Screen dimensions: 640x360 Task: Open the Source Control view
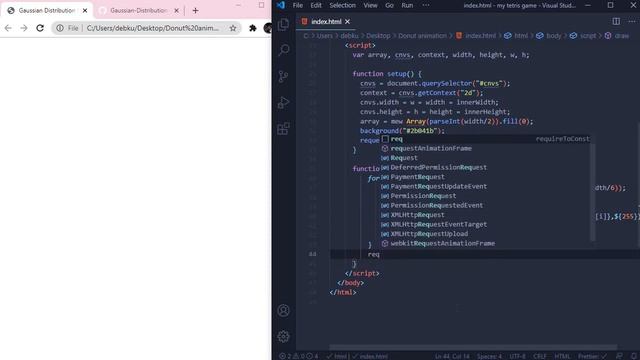click(x=284, y=76)
